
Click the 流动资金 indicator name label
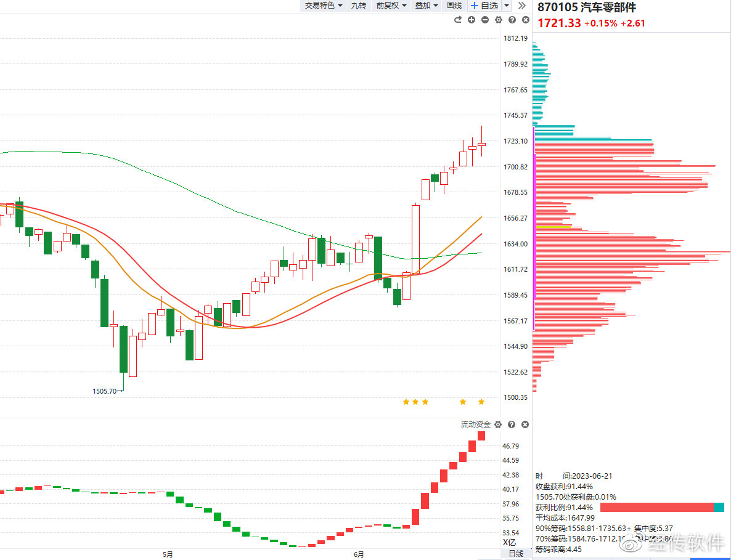[476, 424]
